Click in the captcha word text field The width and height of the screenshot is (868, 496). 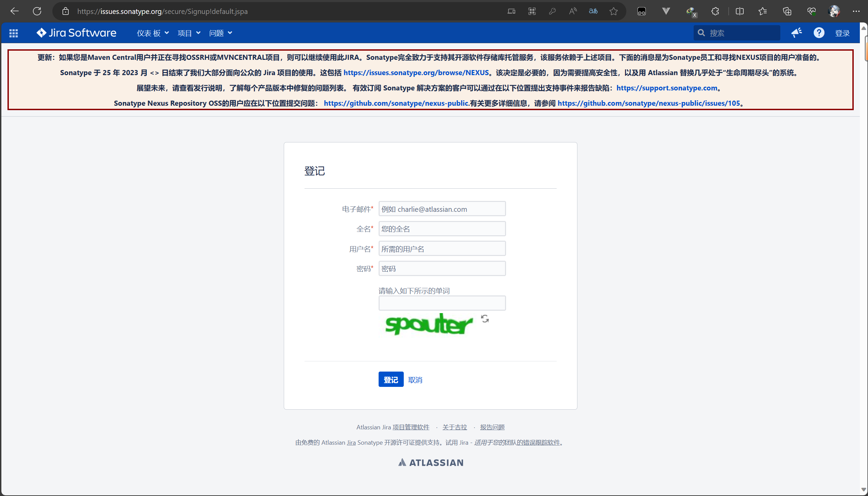442,303
